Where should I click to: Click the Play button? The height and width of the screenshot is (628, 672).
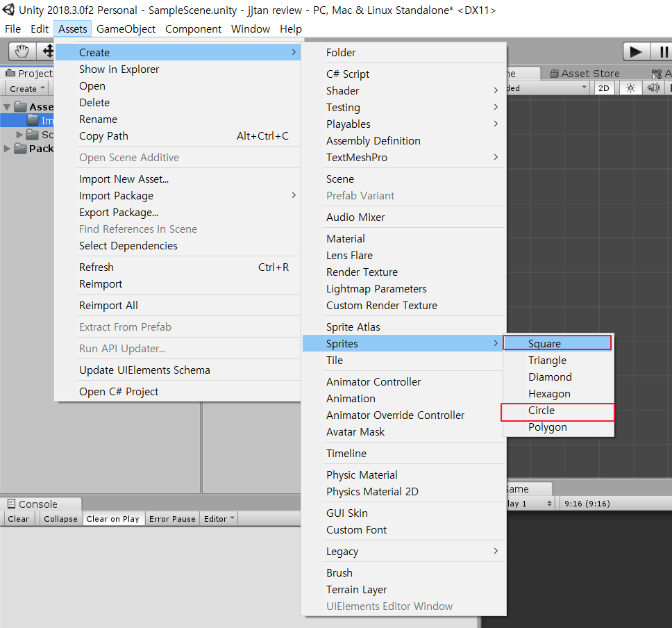click(x=636, y=52)
